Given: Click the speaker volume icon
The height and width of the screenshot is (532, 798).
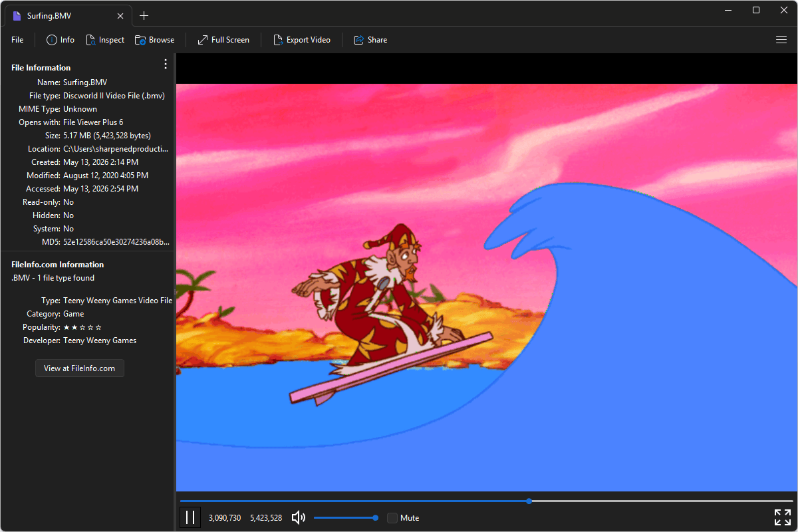Looking at the screenshot, I should tap(299, 517).
